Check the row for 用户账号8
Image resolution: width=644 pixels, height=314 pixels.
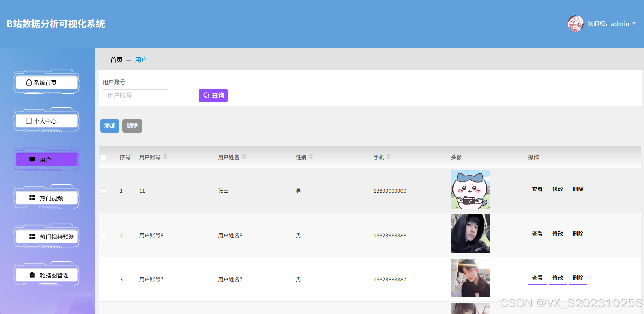(x=103, y=235)
